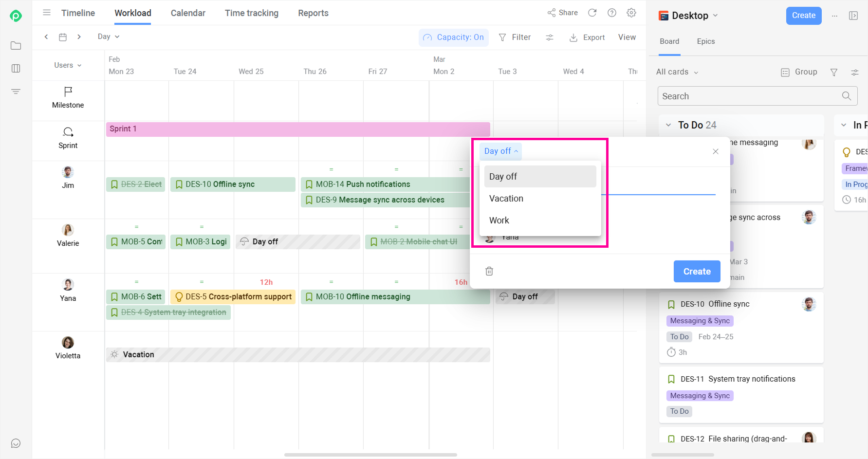Click the refresh icon

pyautogui.click(x=592, y=13)
